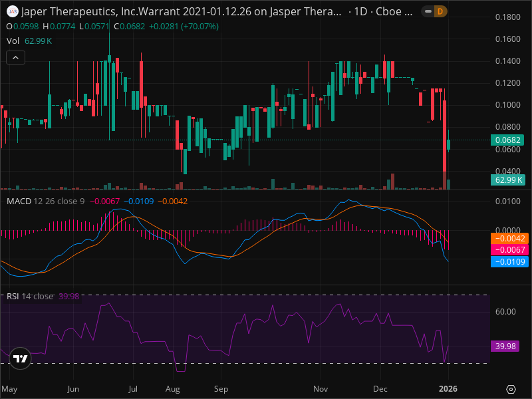The height and width of the screenshot is (399, 532).
Task: Click the 0.0100 MACD axis label
Action: coord(507,201)
